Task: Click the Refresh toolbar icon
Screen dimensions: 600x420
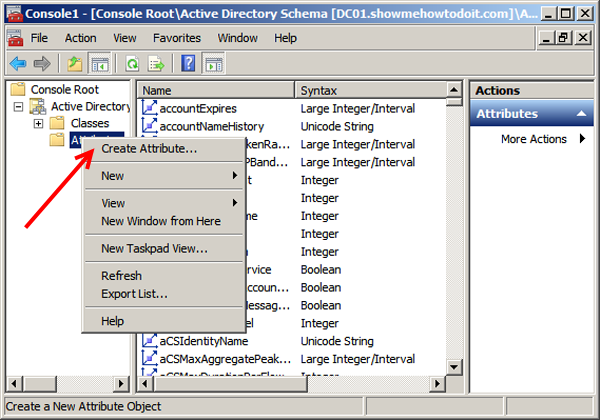Action: coord(131,64)
